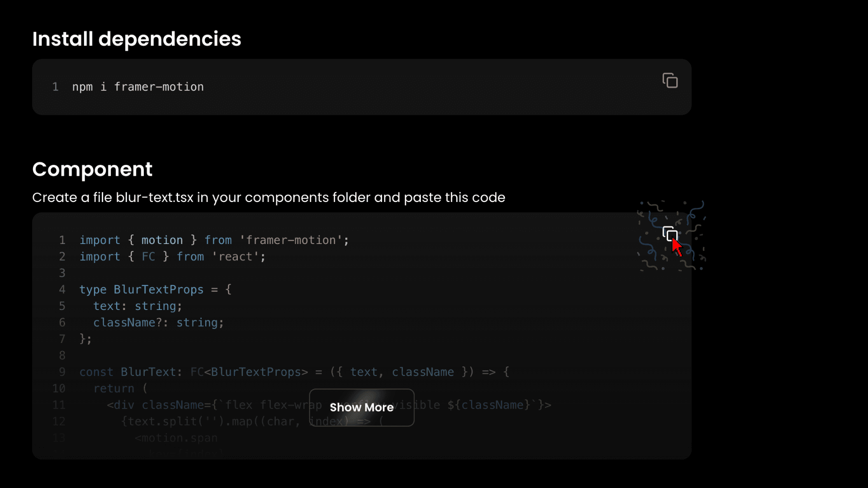This screenshot has width=868, height=488.
Task: Click the 'text: string;' property line
Action: [x=137, y=306]
